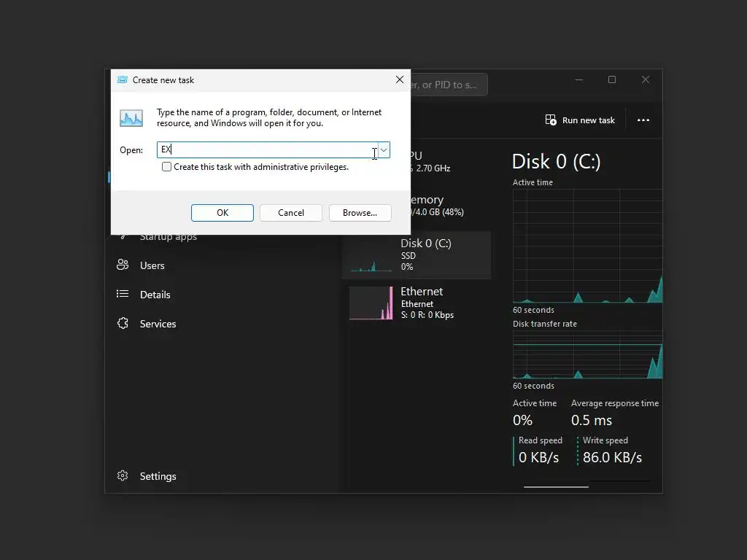Click the OK button in Create new task

pos(222,213)
